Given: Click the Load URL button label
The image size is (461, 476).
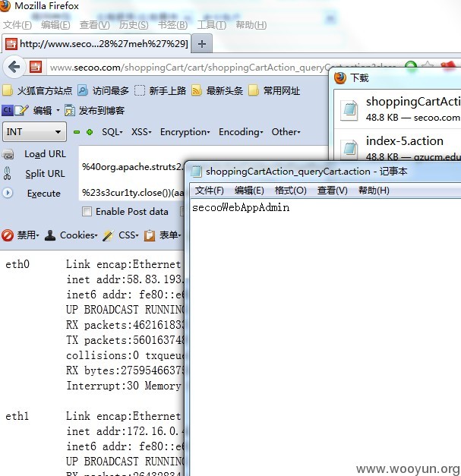Looking at the screenshot, I should [45, 154].
